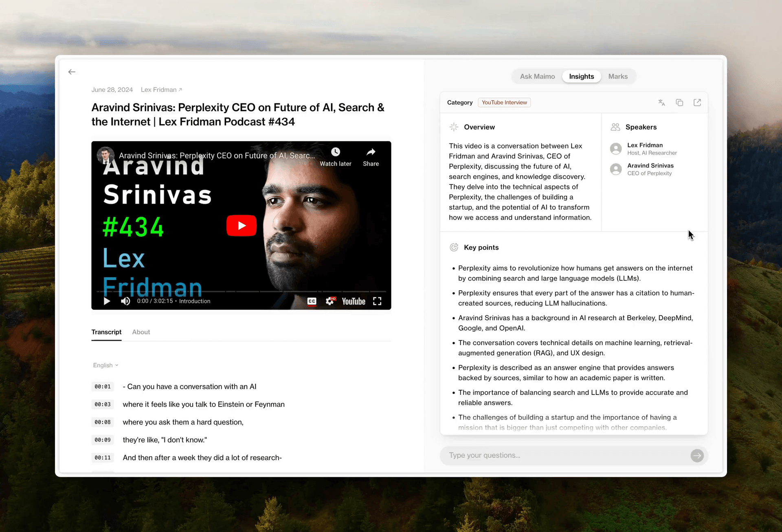Click Introduction chapter label in player

(x=195, y=301)
